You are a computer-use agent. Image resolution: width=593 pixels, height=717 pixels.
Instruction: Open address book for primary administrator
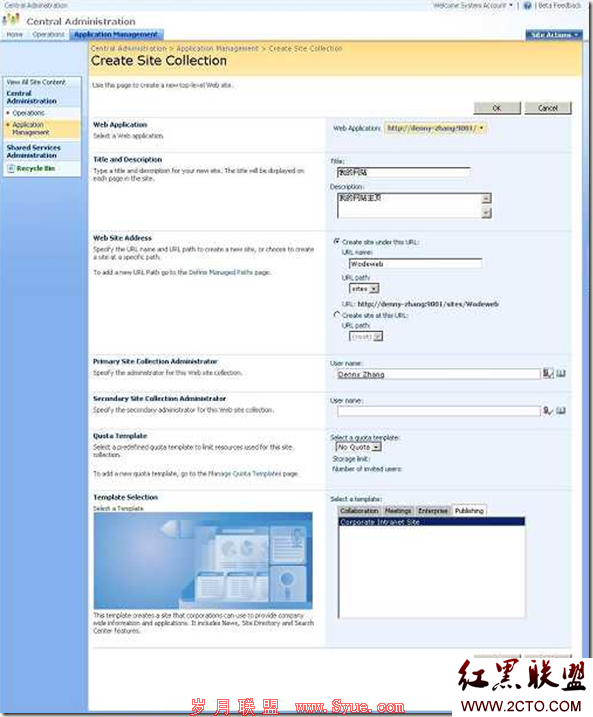(x=561, y=374)
